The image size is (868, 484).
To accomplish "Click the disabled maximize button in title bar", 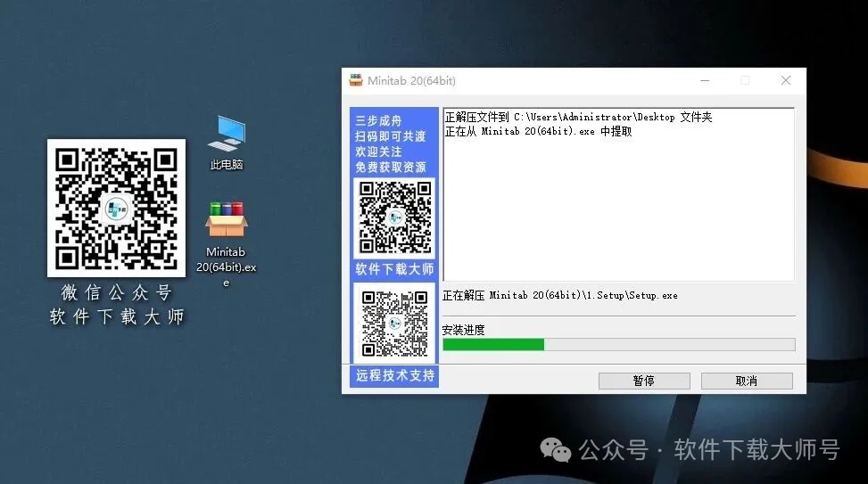I will pyautogui.click(x=745, y=81).
